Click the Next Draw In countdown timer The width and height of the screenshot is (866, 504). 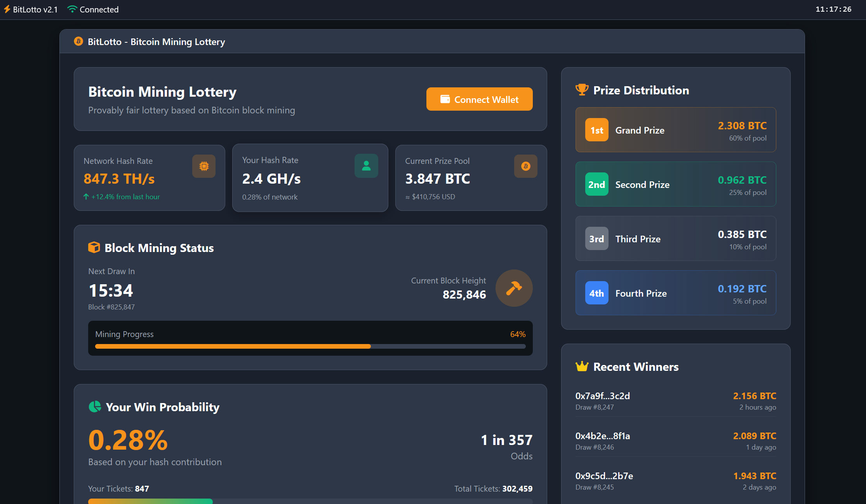111,290
